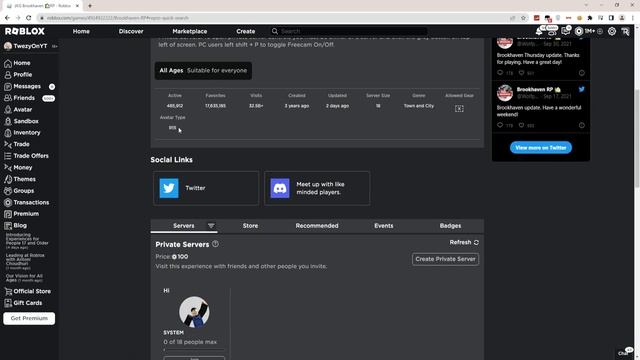The image size is (640, 360).
Task: Click the Roblox logo
Action: [25, 31]
